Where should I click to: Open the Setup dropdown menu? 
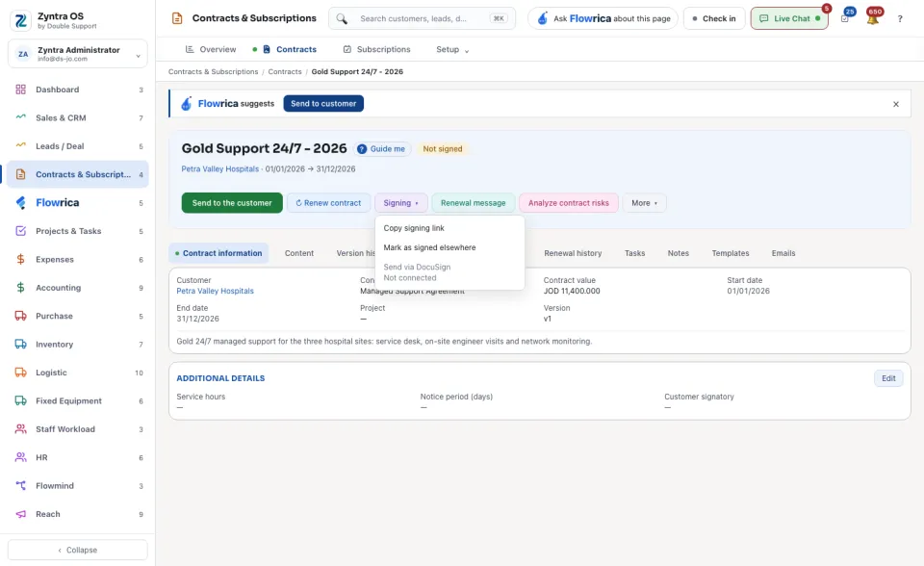pyautogui.click(x=452, y=49)
